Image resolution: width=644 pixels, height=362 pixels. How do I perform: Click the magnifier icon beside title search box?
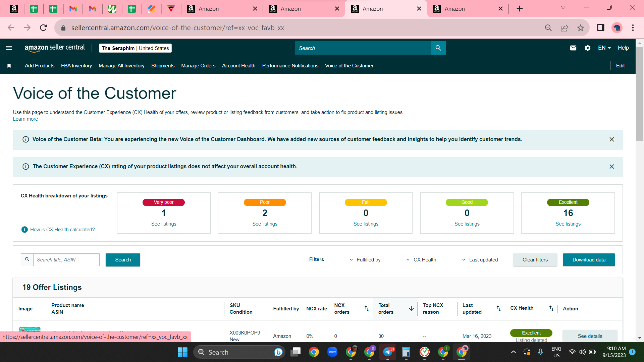pos(27,259)
